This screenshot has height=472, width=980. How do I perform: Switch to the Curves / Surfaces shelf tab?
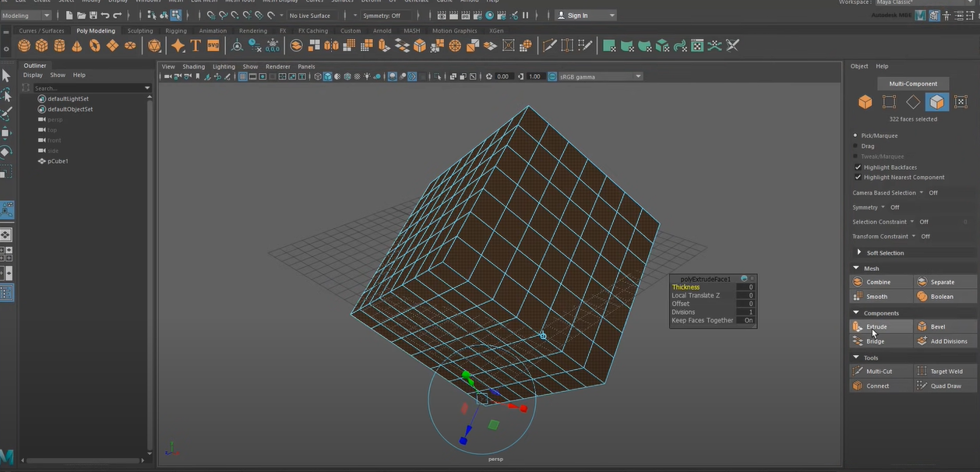(x=41, y=31)
